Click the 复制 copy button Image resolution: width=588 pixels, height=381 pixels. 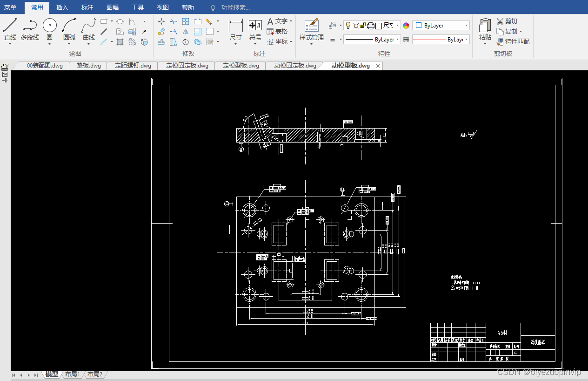click(507, 31)
